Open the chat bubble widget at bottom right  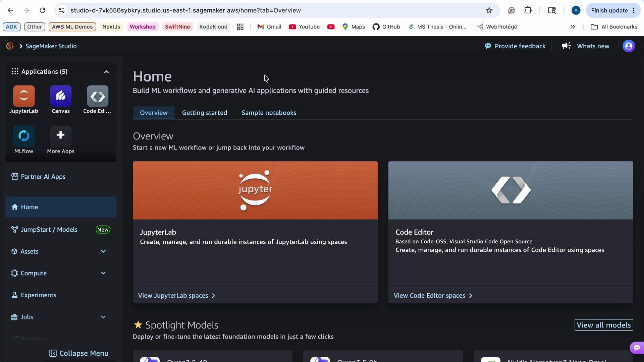(637, 348)
